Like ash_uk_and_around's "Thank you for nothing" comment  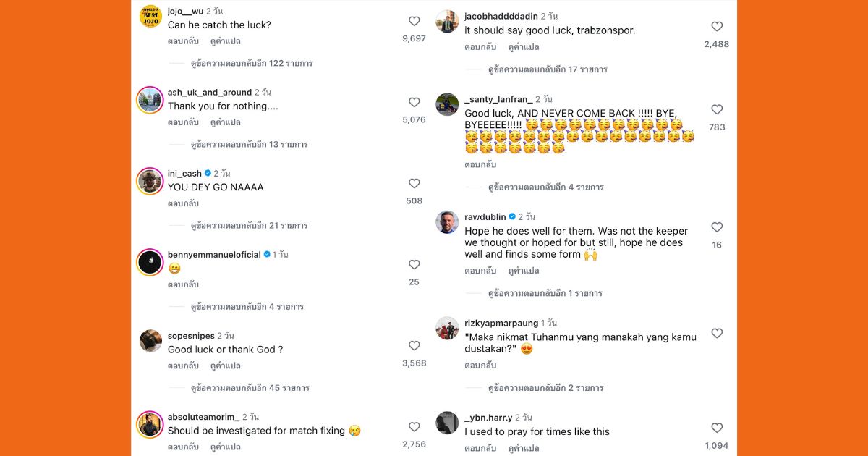tap(414, 103)
